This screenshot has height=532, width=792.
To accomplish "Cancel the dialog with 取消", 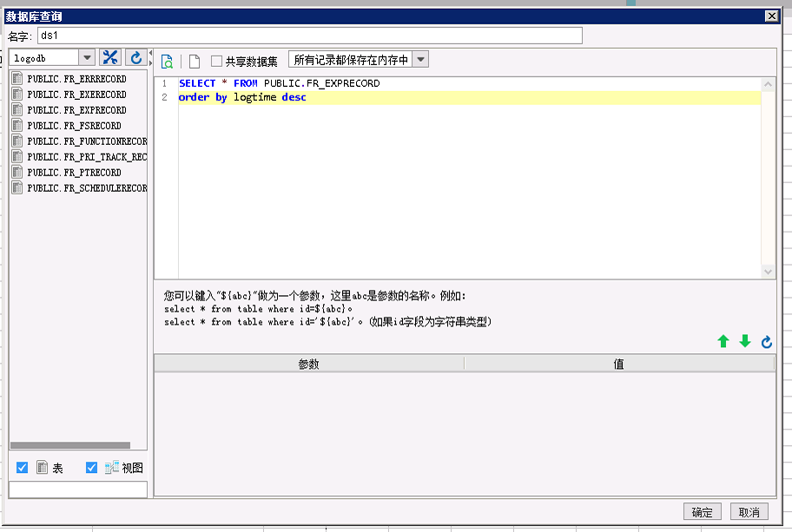I will click(749, 512).
